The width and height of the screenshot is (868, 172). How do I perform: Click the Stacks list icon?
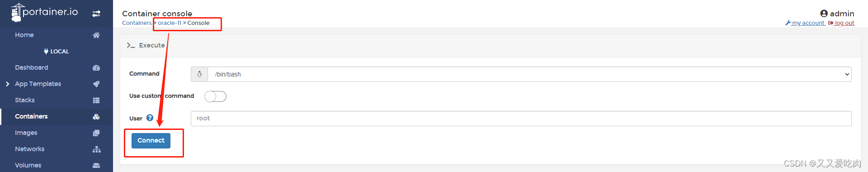click(x=96, y=100)
